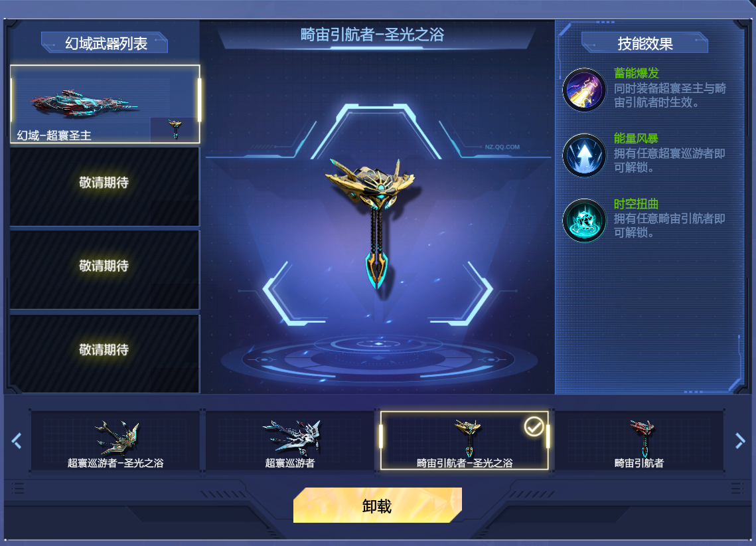The height and width of the screenshot is (546, 756).
Task: Toggle the checkmark on 畸宙引航者-圣光之浴
Action: [534, 426]
